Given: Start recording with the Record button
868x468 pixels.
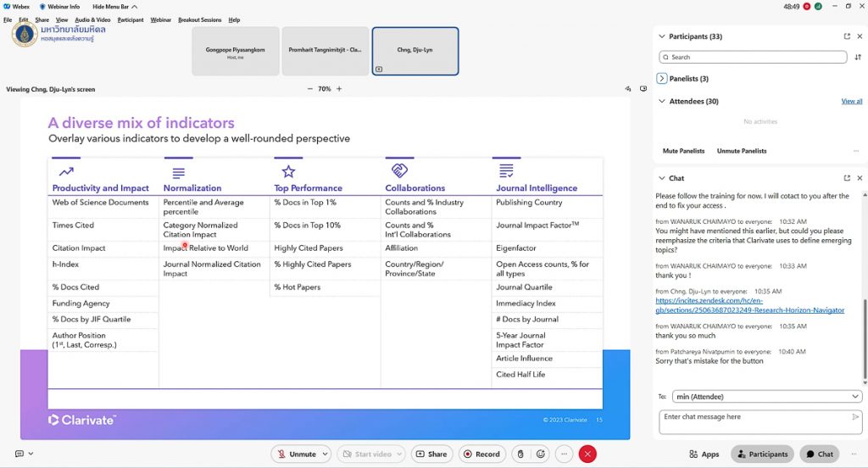Looking at the screenshot, I should click(480, 454).
